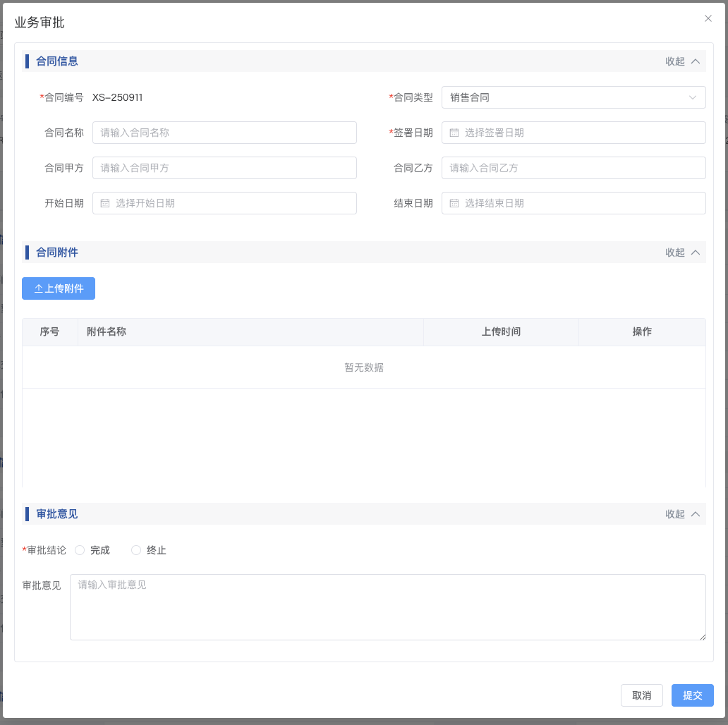Click calendar icon in 开始日期 field
The height and width of the screenshot is (725, 728).
[x=105, y=203]
